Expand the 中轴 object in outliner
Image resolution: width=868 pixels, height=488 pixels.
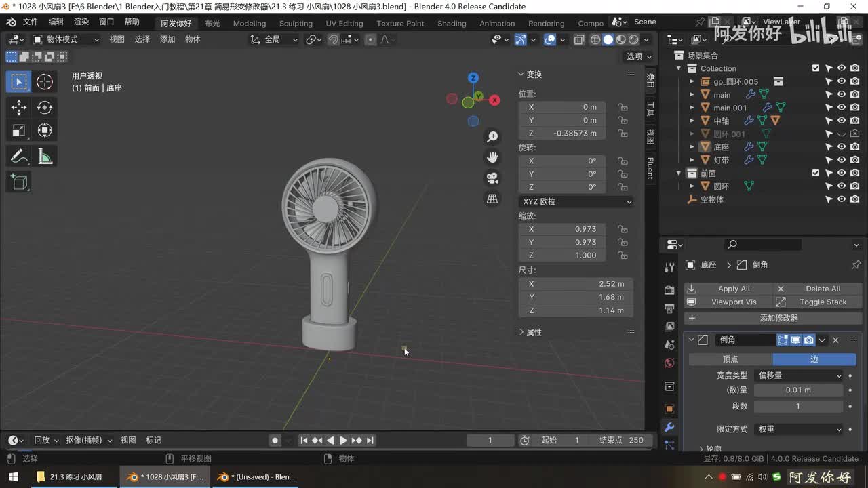point(692,121)
